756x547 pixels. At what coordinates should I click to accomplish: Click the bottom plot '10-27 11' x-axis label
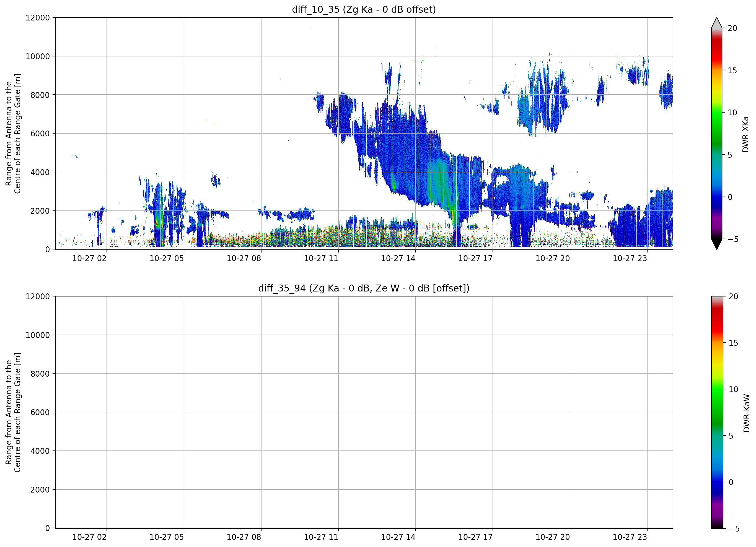(321, 537)
